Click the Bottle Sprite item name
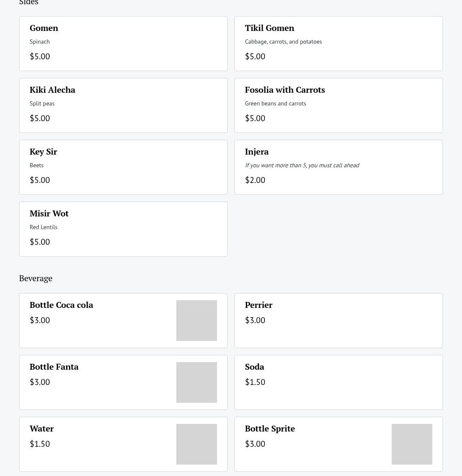462x476 pixels. (x=270, y=429)
